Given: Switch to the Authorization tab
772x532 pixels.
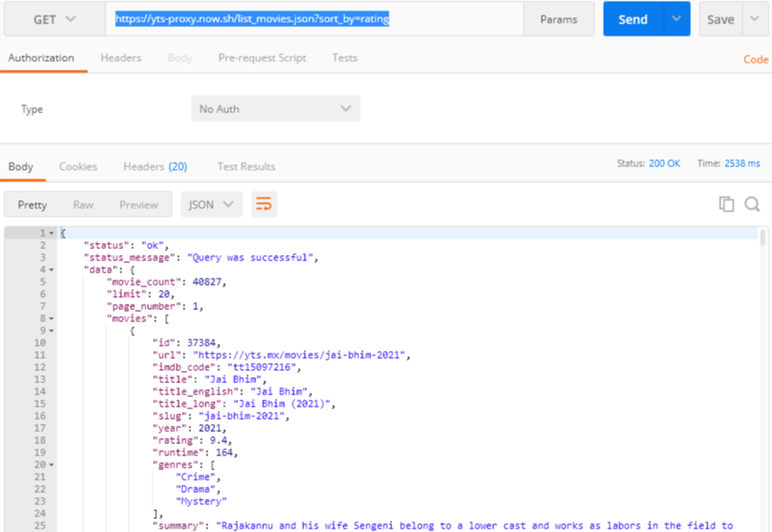Looking at the screenshot, I should click(x=41, y=58).
